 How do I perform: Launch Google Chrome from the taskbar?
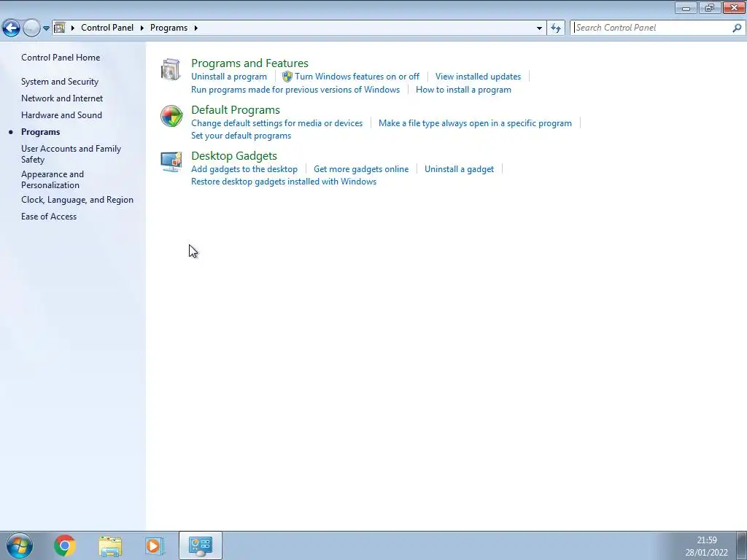[65, 545]
